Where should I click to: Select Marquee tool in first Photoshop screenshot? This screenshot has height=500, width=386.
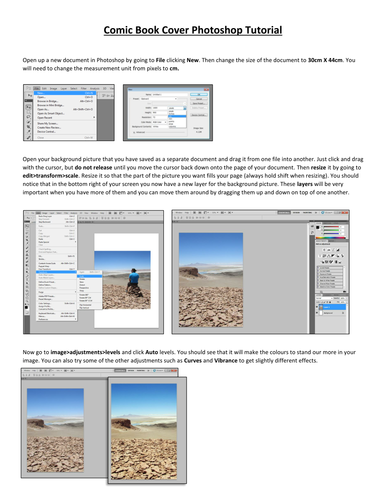coord(28,112)
